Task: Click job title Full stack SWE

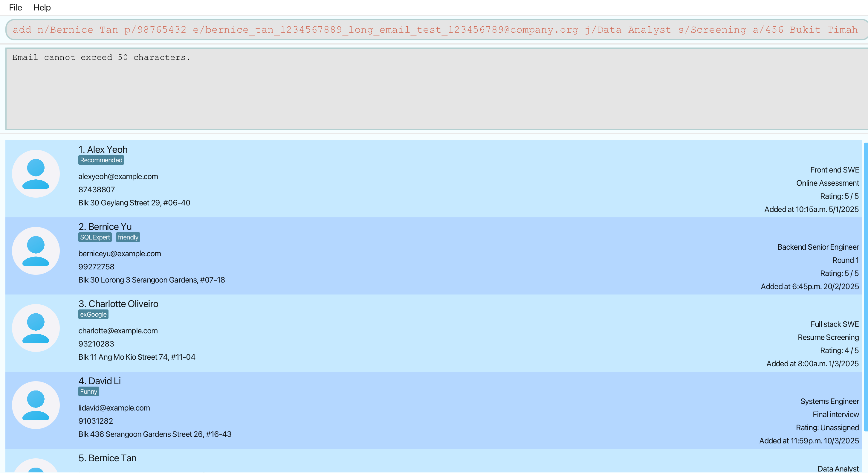Action: click(835, 325)
